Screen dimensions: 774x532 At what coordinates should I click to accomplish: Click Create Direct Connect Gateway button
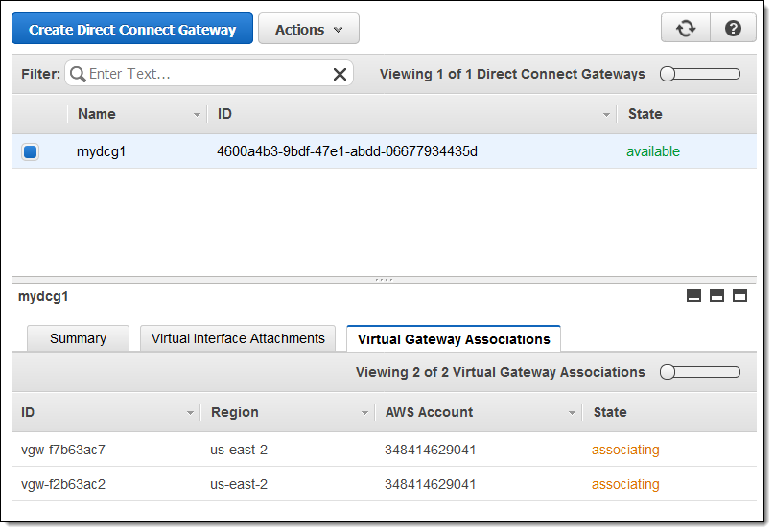pos(132,30)
